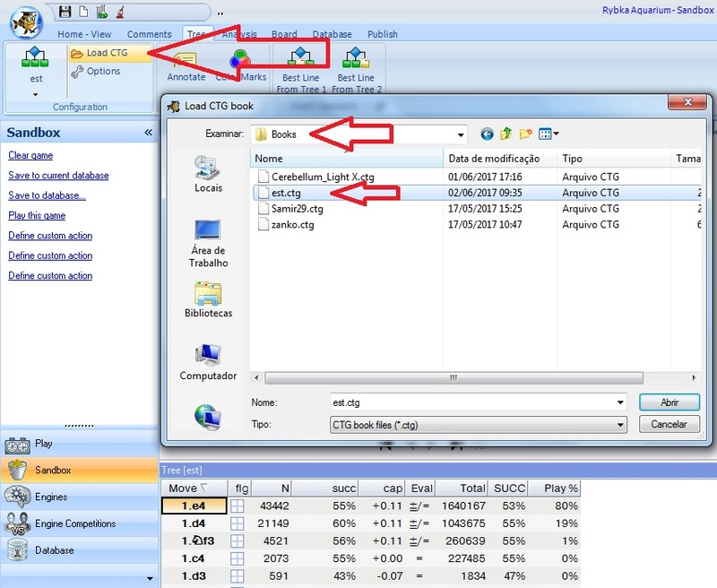This screenshot has width=717, height=588.
Task: Open the Rybka Aquarium fish application menu
Action: 27,22
